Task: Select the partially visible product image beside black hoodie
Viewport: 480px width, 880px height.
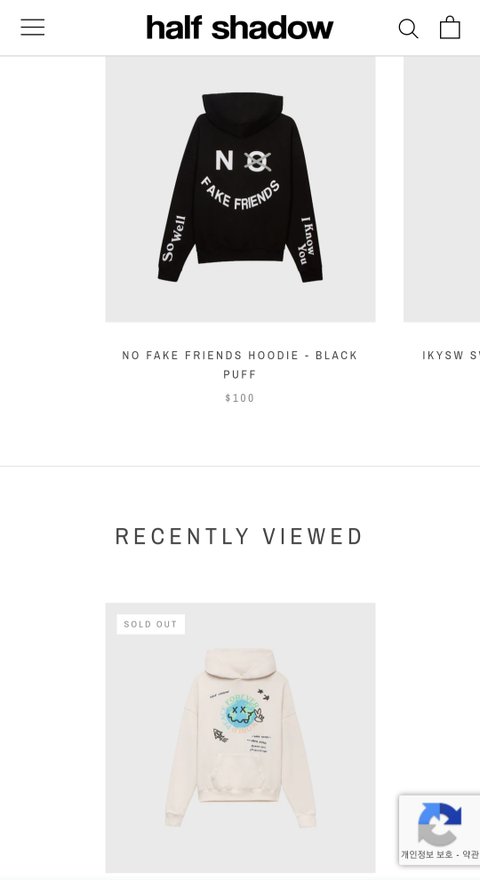Action: coord(442,189)
